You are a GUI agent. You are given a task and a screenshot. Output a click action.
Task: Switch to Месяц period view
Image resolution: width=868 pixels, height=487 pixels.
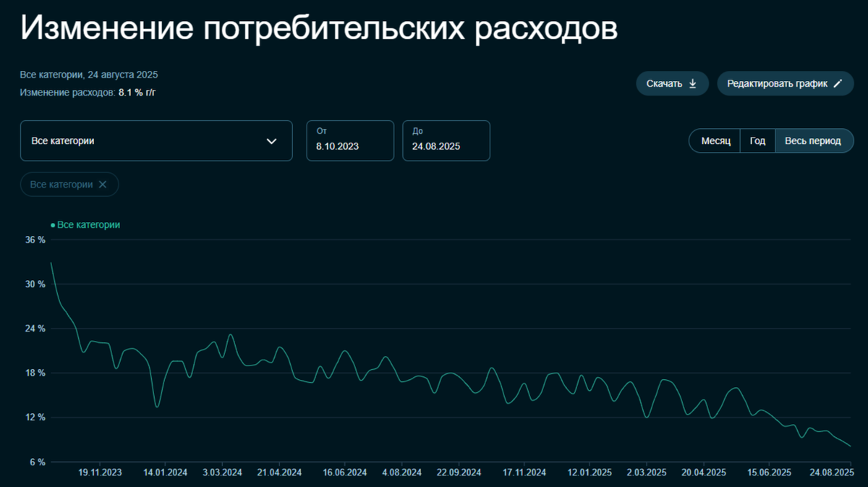pos(715,141)
